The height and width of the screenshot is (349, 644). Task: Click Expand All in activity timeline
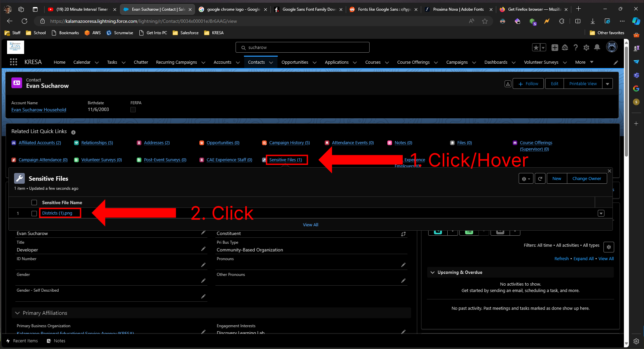583,259
